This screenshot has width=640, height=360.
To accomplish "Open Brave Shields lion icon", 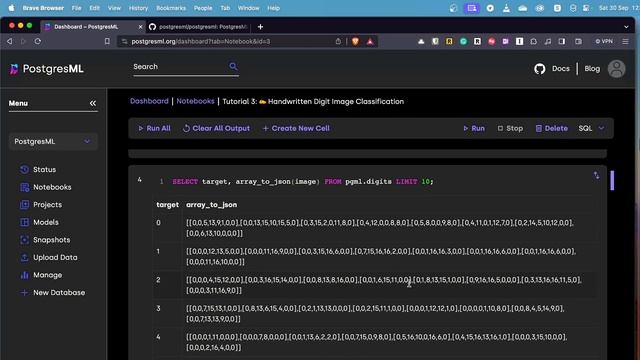I will (355, 41).
